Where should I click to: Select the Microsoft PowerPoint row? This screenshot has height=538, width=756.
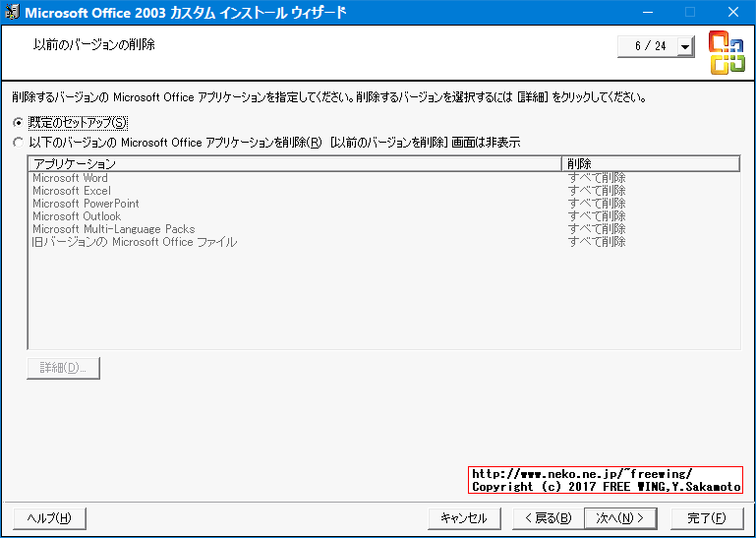point(383,204)
